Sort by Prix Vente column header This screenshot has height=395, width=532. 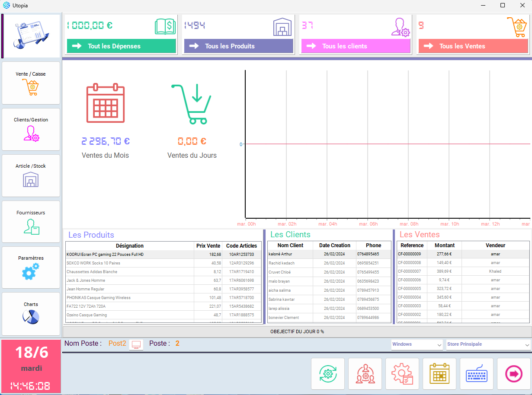(208, 245)
